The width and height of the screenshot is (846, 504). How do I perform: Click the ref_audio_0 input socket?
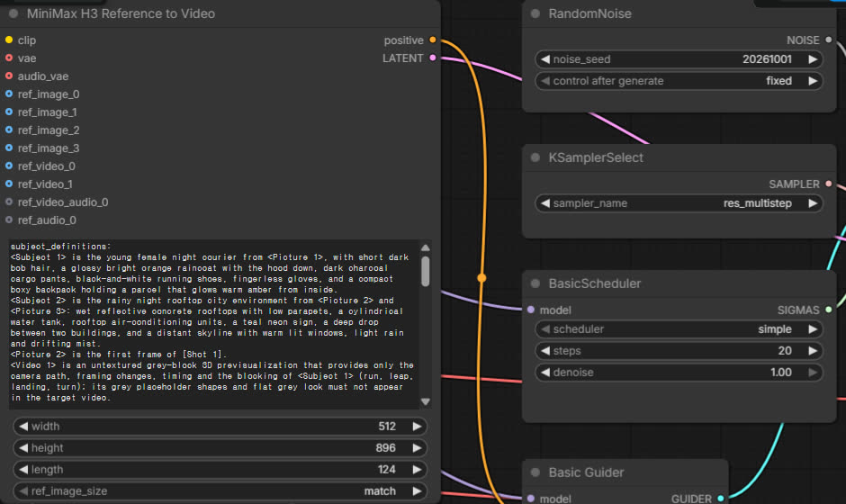9,220
